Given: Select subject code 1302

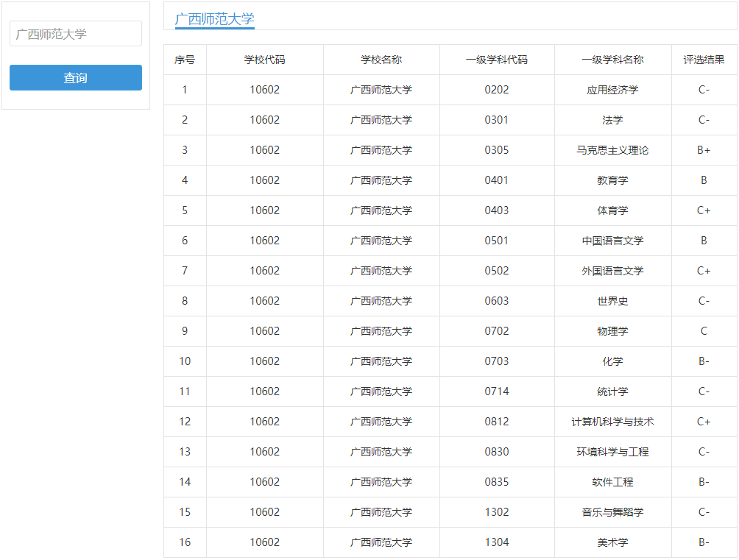Looking at the screenshot, I should (497, 512).
